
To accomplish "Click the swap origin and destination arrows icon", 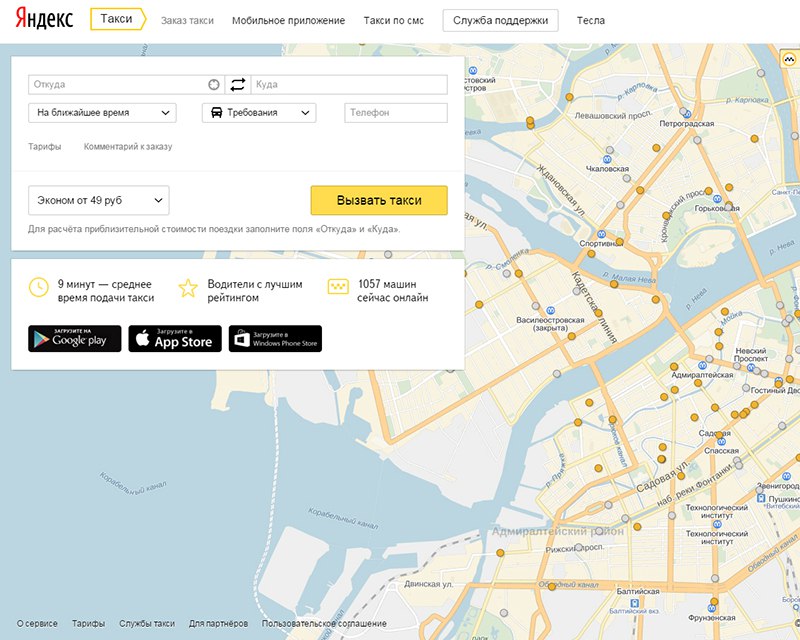I will point(238,84).
